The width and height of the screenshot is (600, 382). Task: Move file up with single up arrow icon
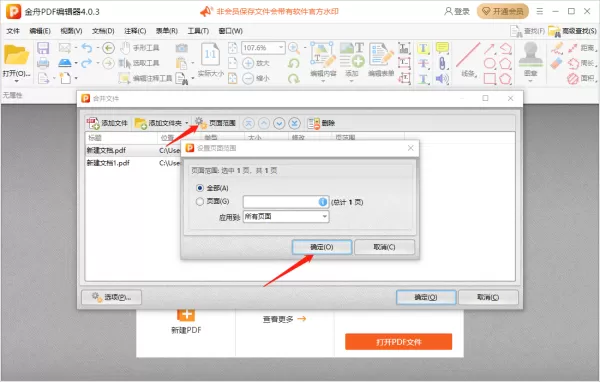click(x=264, y=123)
